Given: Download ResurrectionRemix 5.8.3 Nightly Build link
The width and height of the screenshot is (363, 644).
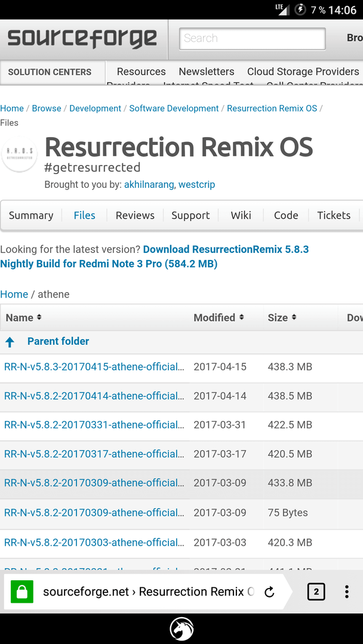Looking at the screenshot, I should 155,256.
